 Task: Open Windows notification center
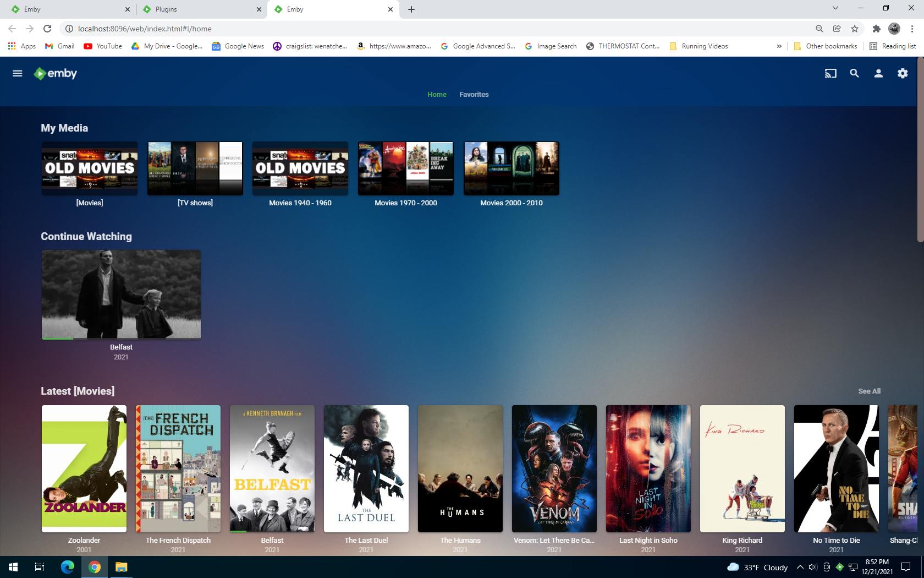(x=906, y=567)
